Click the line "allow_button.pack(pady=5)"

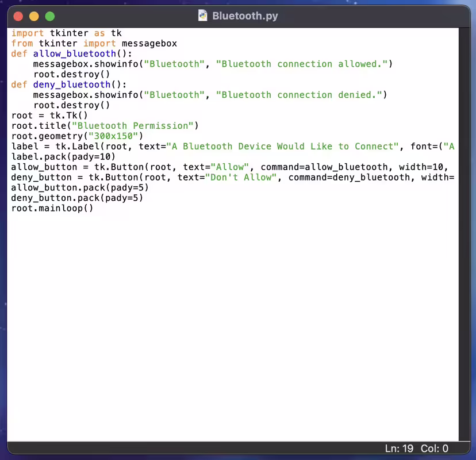(80, 188)
